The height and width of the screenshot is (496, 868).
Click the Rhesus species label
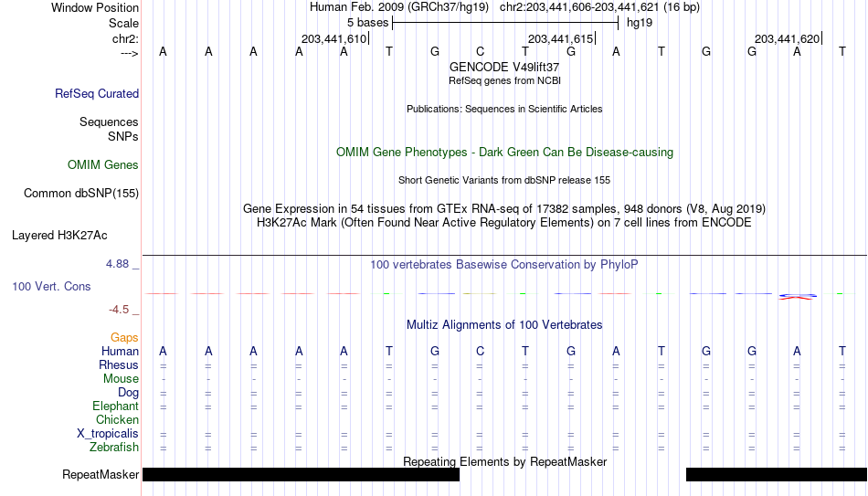(119, 364)
